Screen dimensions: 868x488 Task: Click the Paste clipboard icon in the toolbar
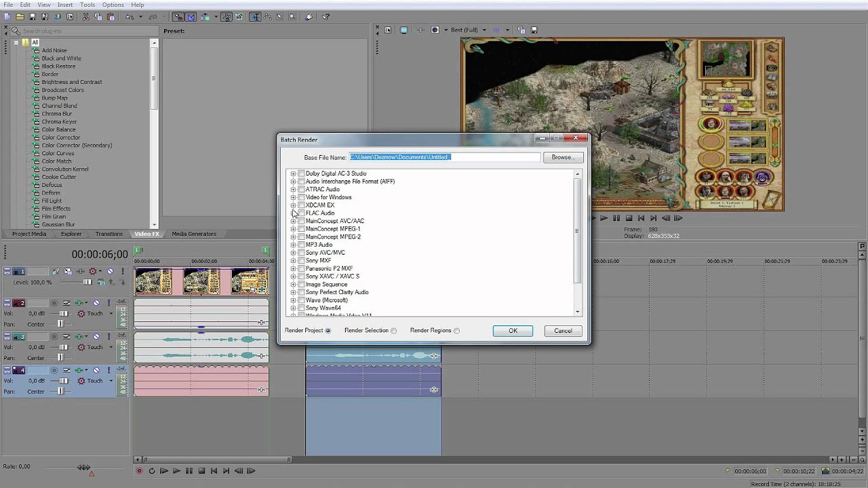click(110, 17)
